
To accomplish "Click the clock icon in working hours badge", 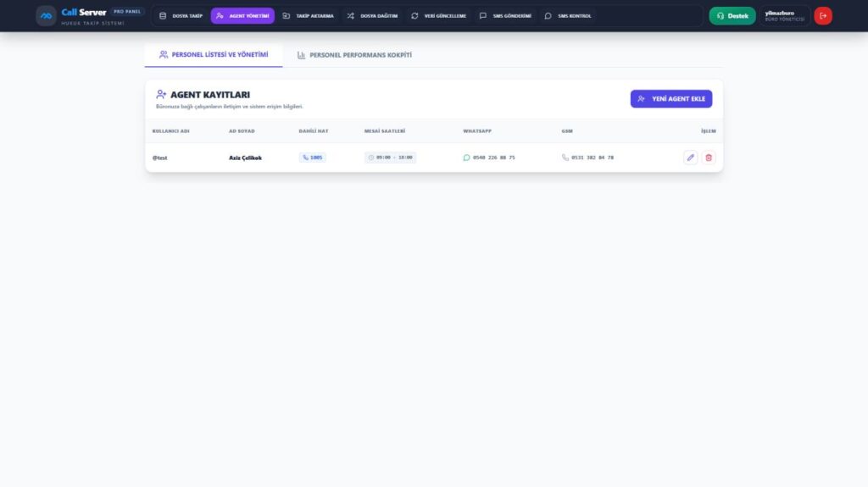I will tap(371, 158).
